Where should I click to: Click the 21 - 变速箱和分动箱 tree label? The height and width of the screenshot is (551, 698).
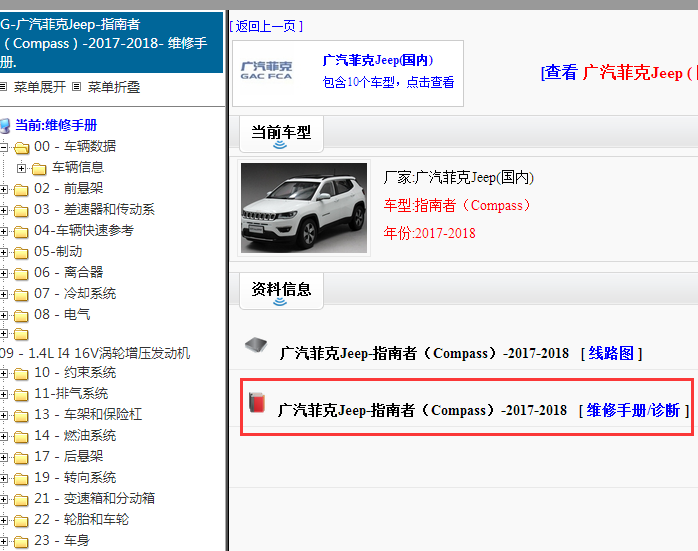[x=94, y=498]
